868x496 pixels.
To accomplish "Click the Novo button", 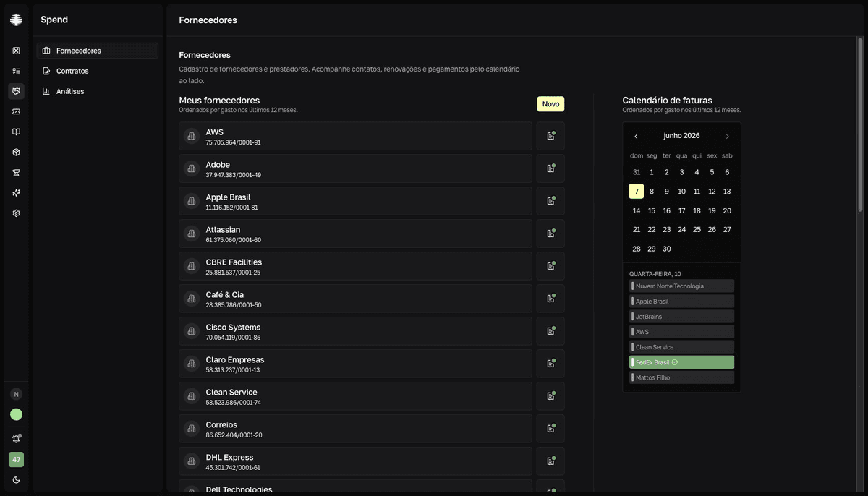I will pos(550,104).
